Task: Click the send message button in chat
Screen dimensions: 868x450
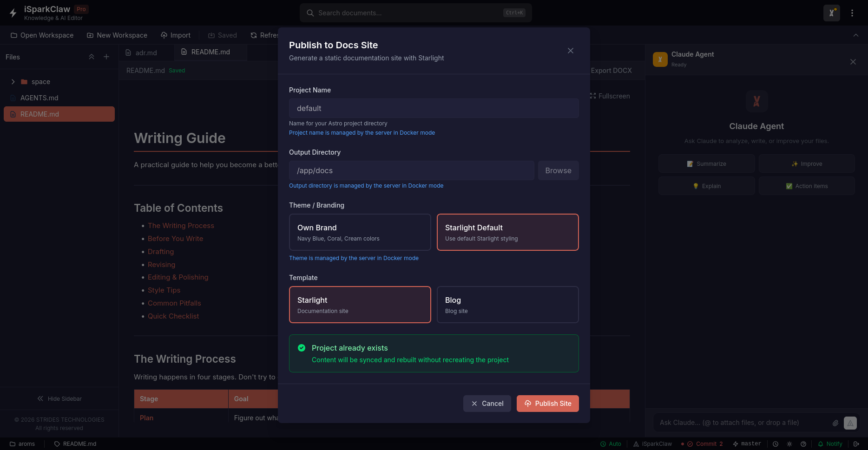Action: point(850,423)
